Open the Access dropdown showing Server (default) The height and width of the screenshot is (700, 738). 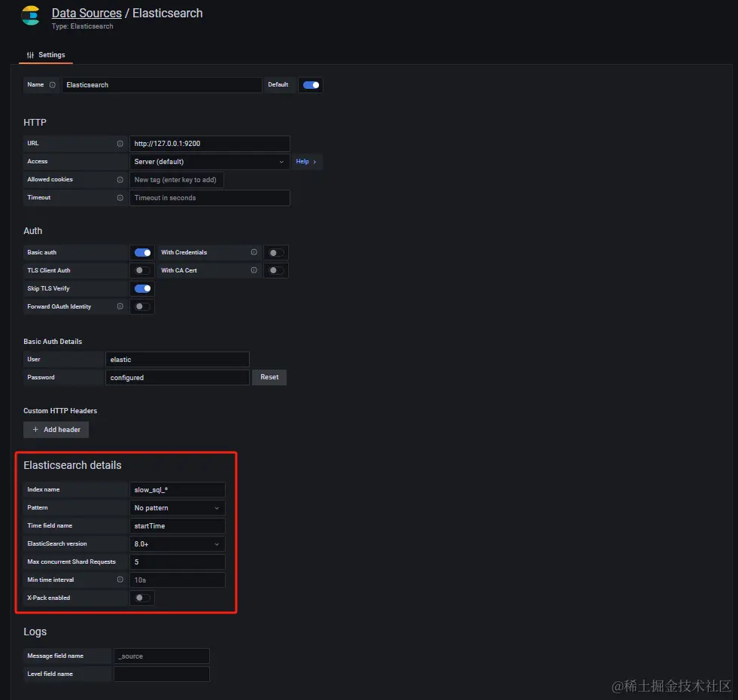(x=209, y=162)
